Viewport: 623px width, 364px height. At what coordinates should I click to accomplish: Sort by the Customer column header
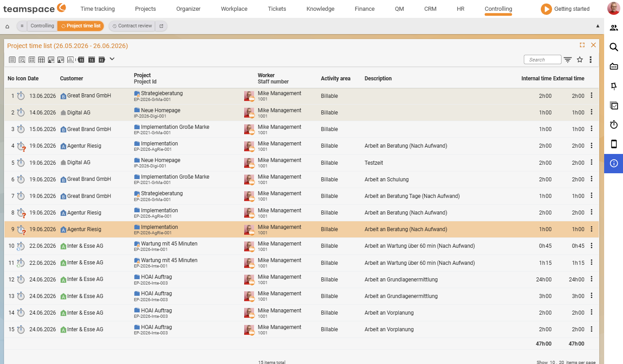tap(71, 79)
